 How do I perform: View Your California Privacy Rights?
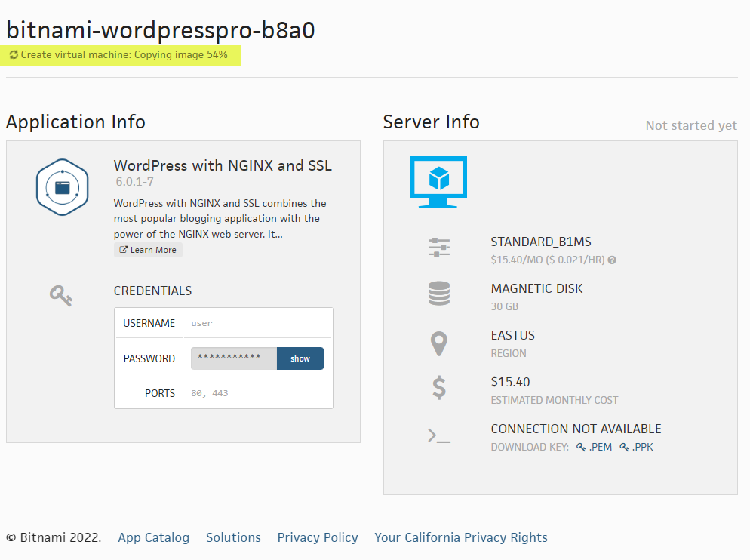coord(460,537)
